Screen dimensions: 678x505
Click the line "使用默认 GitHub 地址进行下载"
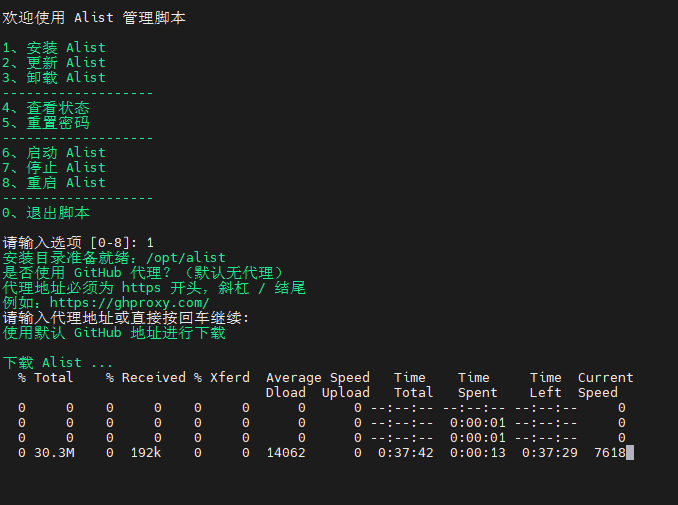[114, 333]
